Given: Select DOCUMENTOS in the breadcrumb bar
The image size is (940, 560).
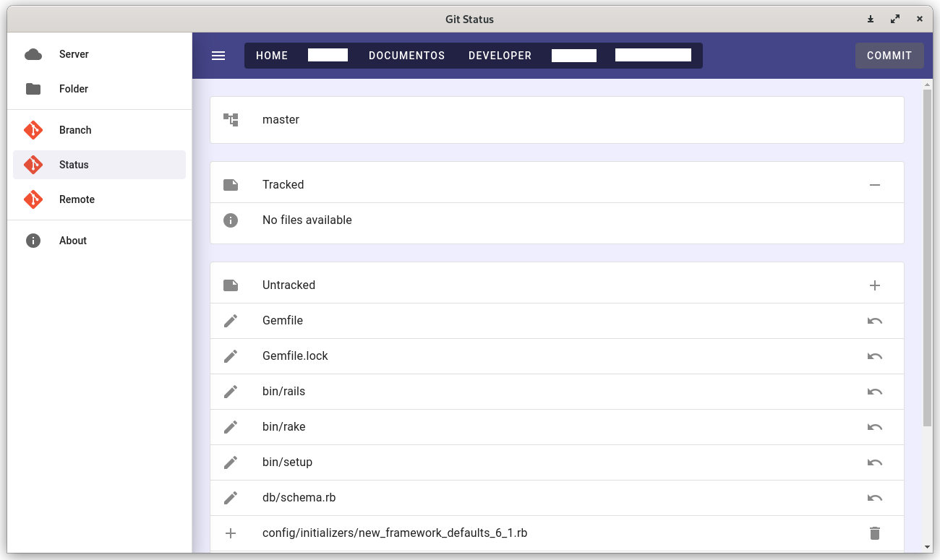Looking at the screenshot, I should [406, 55].
